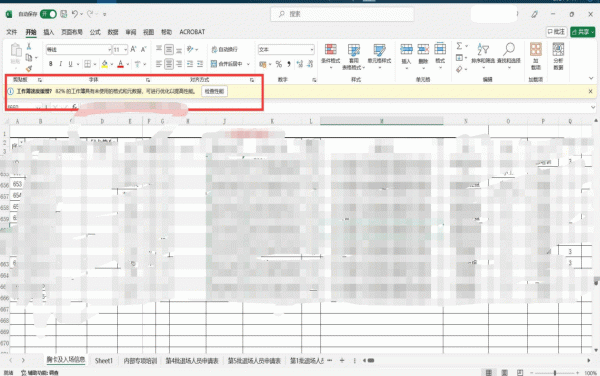Click the Decrease Decimal icon
Image resolution: width=600 pixels, height=376 pixels.
pyautogui.click(x=310, y=64)
